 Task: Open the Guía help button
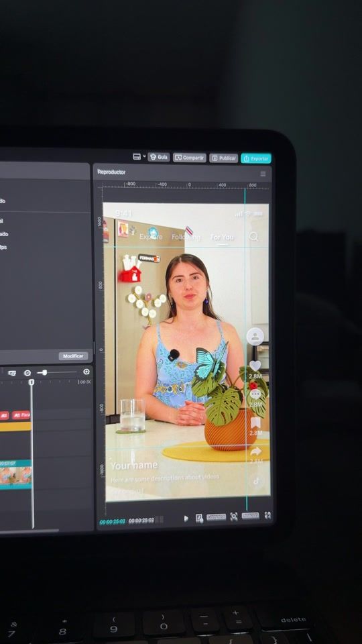pyautogui.click(x=159, y=157)
